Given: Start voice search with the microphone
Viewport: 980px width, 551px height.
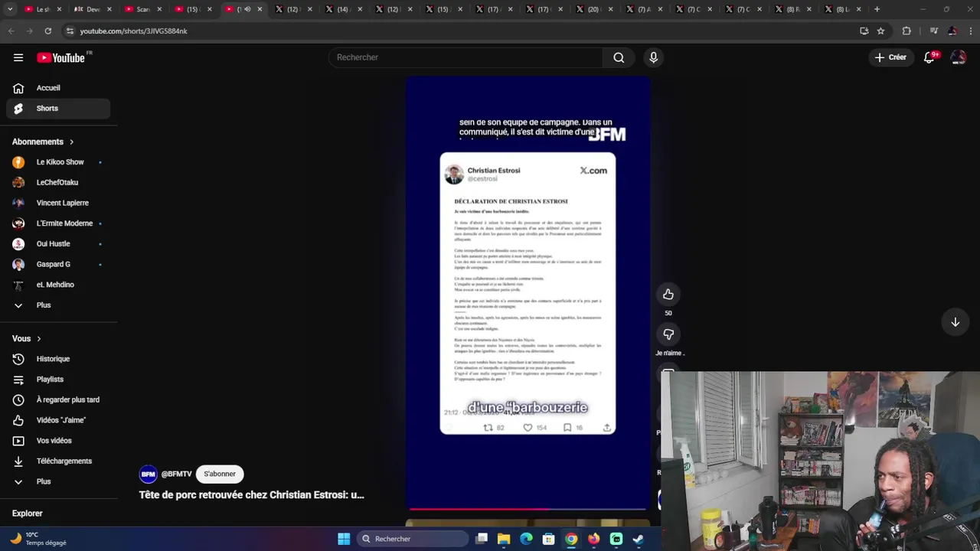Looking at the screenshot, I should tap(653, 57).
